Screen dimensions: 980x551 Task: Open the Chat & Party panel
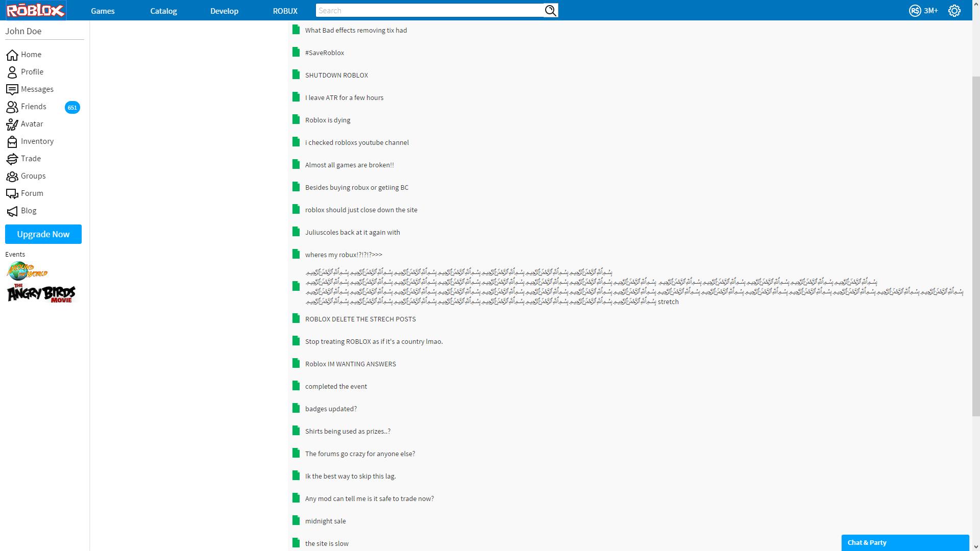pos(905,542)
